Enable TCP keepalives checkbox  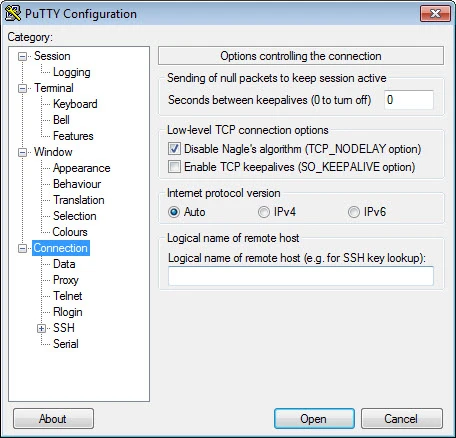[174, 166]
